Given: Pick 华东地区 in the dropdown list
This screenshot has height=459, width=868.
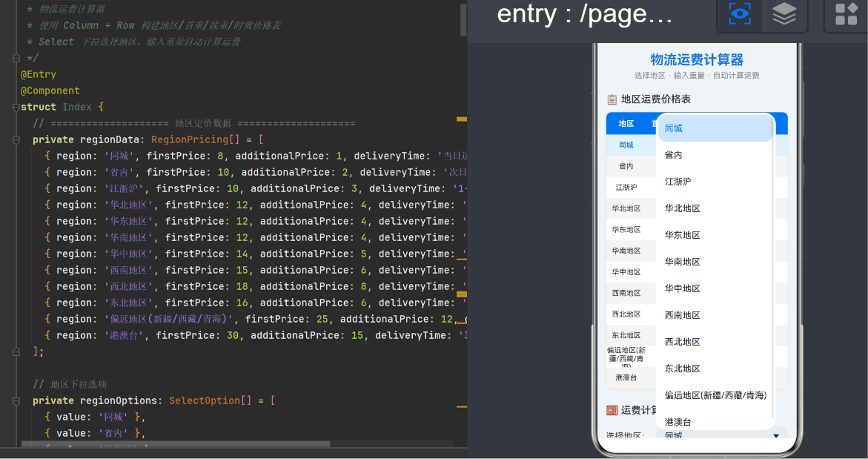Looking at the screenshot, I should coord(715,235).
